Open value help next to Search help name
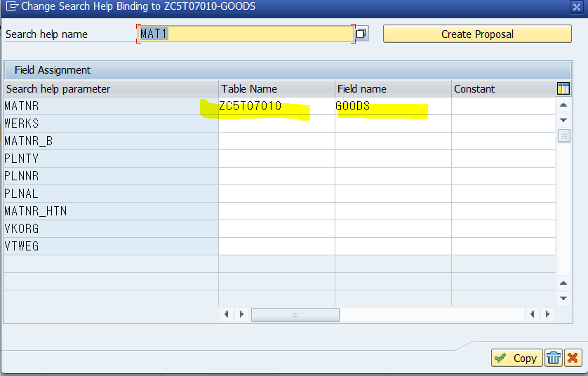 (361, 34)
